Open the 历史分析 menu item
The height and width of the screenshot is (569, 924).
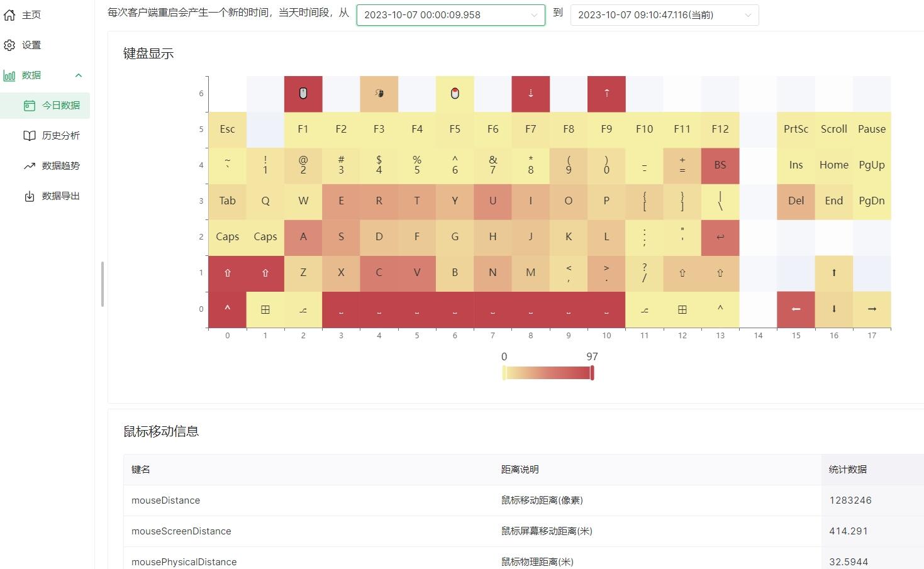pyautogui.click(x=60, y=136)
